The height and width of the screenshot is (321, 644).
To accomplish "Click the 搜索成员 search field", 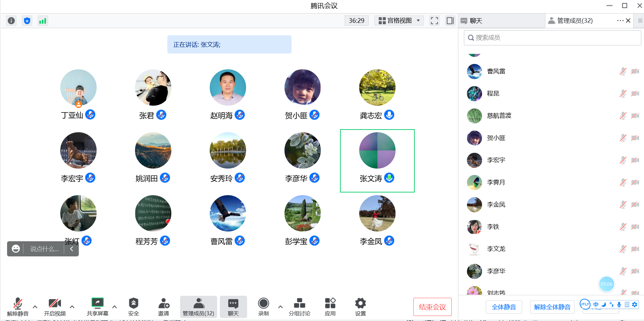I will tap(552, 38).
